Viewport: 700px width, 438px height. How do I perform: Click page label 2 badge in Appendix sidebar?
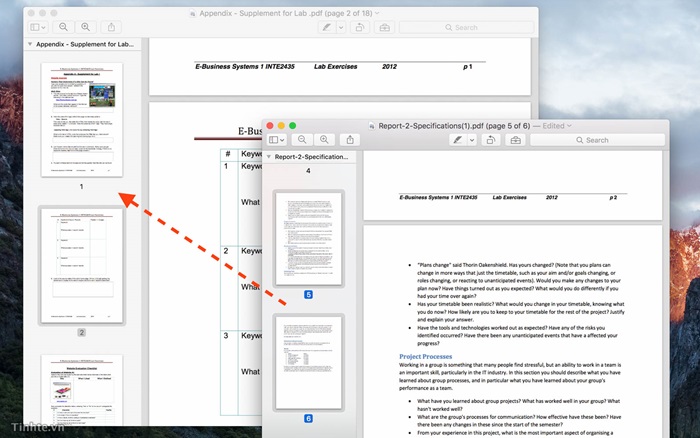click(x=81, y=332)
